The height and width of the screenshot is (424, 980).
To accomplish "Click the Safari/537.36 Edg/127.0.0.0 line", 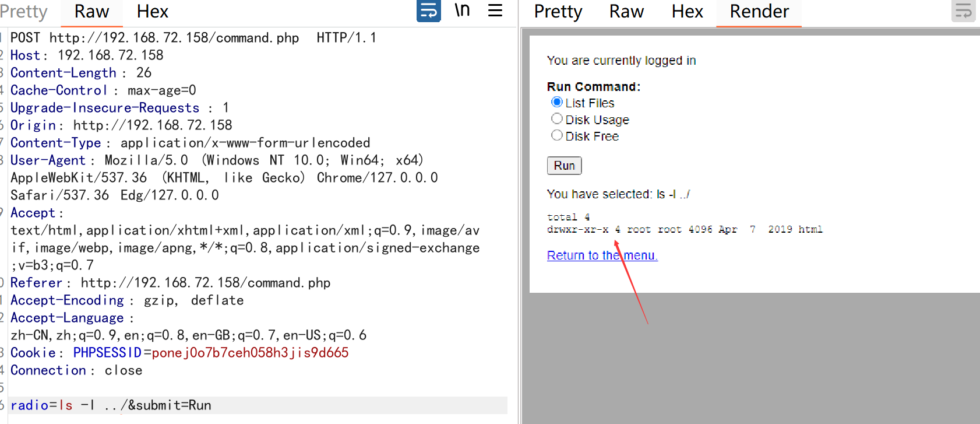I will (115, 195).
